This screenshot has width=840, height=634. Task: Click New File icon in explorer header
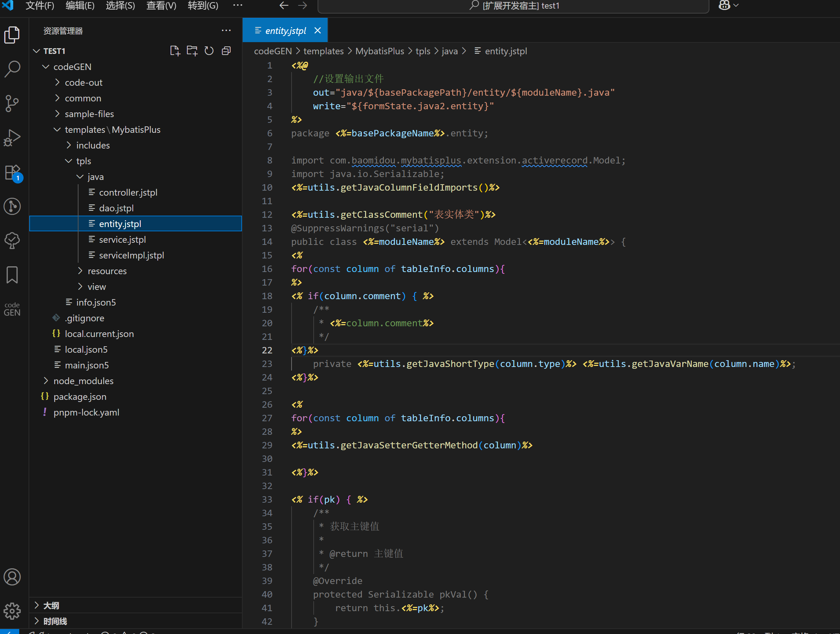coord(175,51)
